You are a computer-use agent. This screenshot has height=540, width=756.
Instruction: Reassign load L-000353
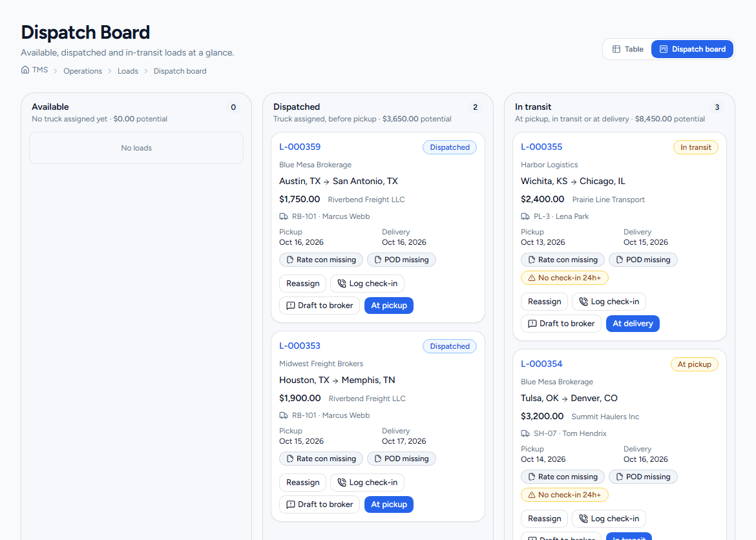(303, 483)
